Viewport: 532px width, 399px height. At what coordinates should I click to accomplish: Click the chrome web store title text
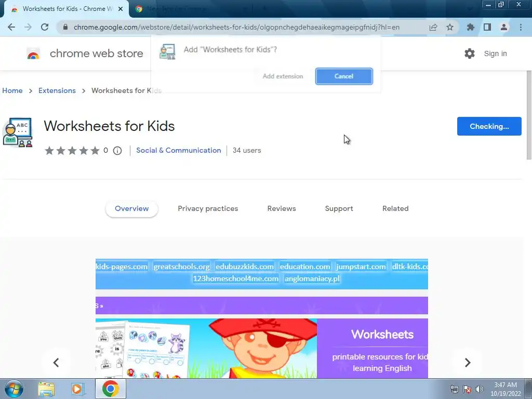[x=96, y=54]
